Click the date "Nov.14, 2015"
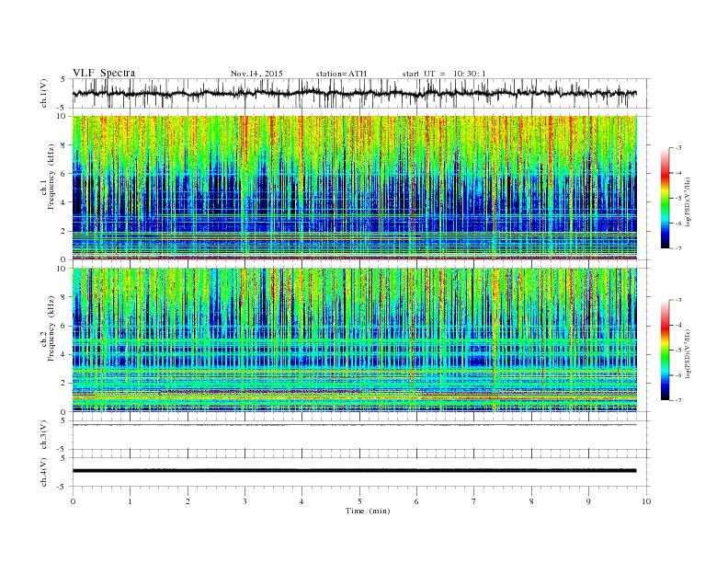Screen dimensions: 728x563 (x=256, y=74)
